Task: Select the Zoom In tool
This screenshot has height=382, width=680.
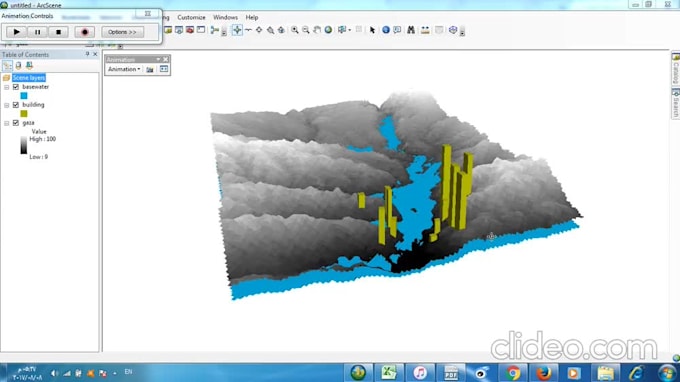Action: point(295,30)
